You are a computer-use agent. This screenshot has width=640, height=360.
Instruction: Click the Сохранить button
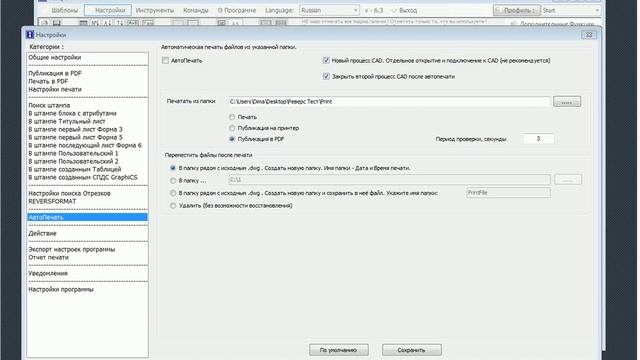411,350
